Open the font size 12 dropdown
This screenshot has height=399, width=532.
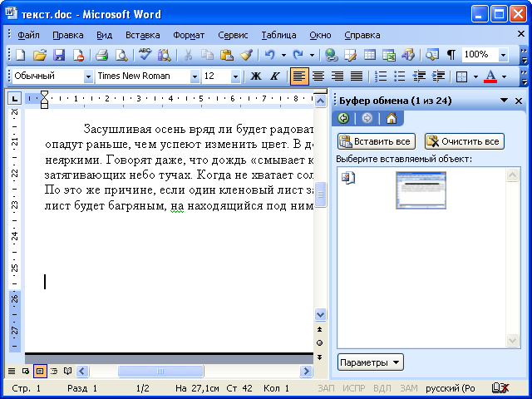235,76
